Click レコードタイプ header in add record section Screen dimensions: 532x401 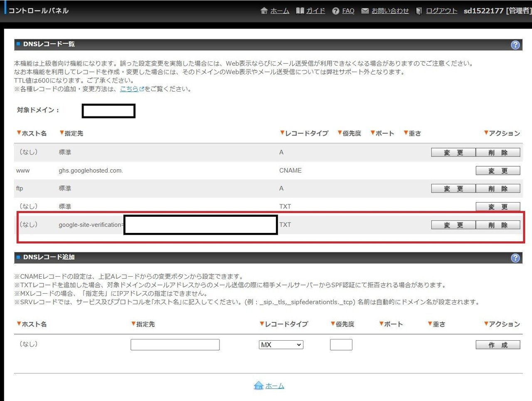tap(284, 324)
